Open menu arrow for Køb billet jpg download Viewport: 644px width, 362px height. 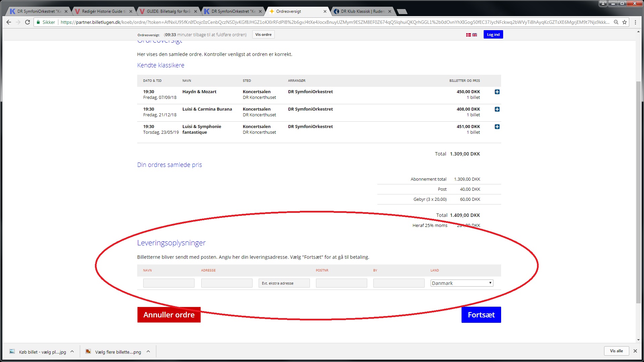(72, 352)
